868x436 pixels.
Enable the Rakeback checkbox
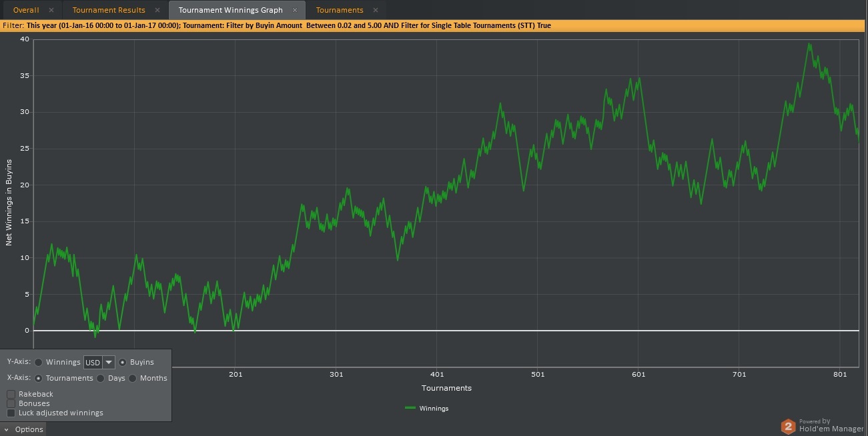tap(11, 394)
